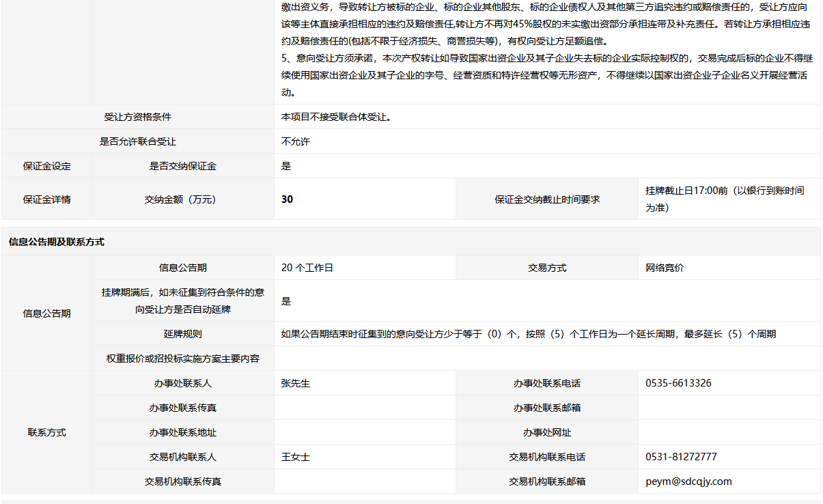Click the 联系方式 row label
The height and width of the screenshot is (504, 823).
coord(46,432)
